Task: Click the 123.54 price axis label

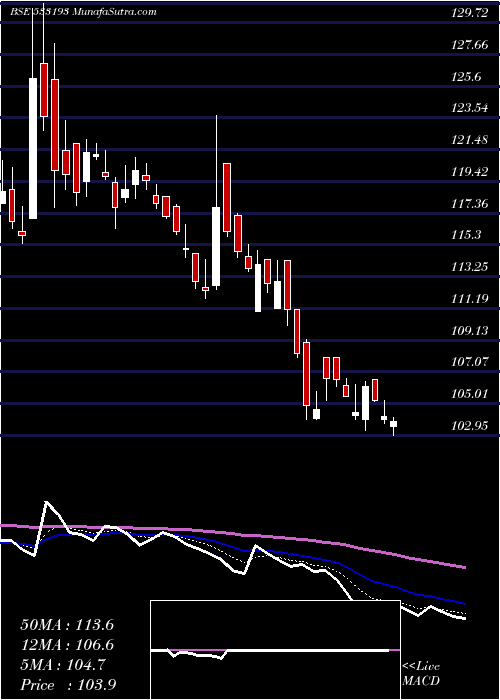Action: click(469, 108)
